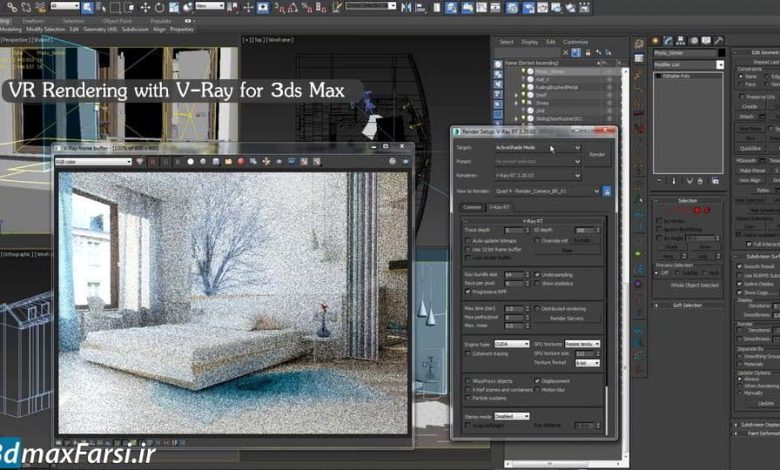780x470 pixels.
Task: Toggle the Progressive RPP checkbox
Action: [x=468, y=292]
